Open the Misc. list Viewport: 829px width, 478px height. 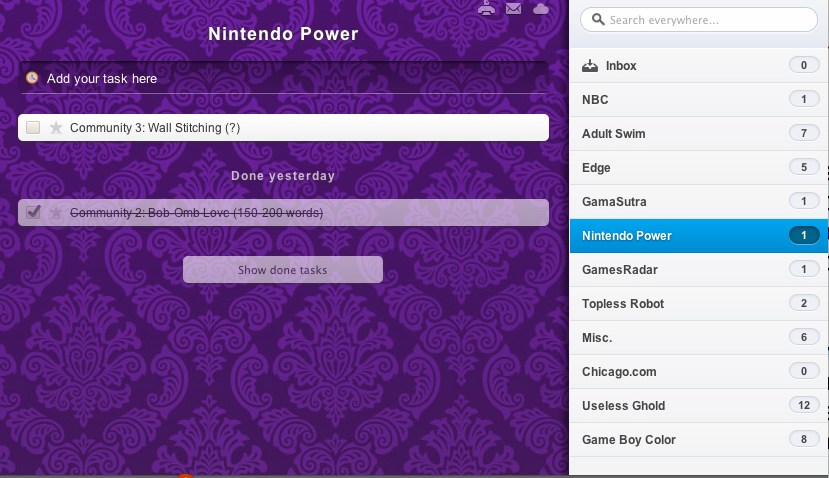pos(699,337)
